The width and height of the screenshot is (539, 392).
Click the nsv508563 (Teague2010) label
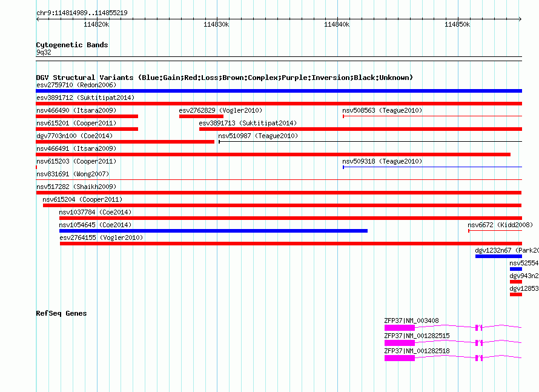pyautogui.click(x=382, y=110)
